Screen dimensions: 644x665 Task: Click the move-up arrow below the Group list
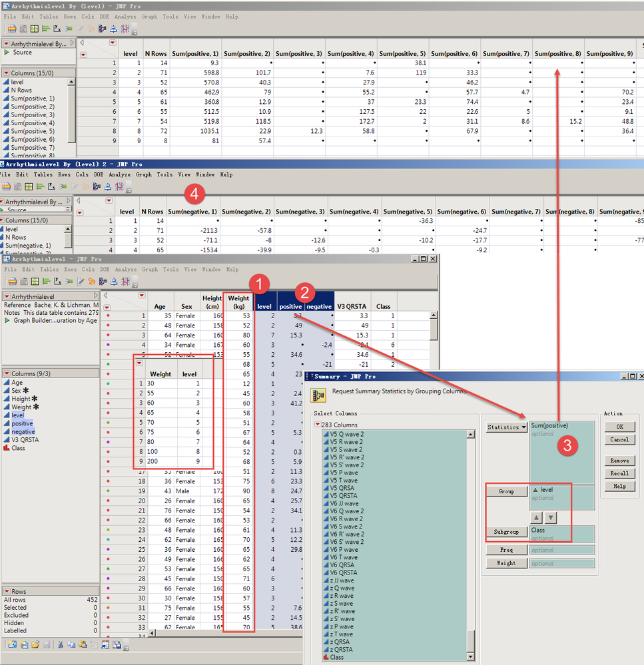pyautogui.click(x=537, y=517)
